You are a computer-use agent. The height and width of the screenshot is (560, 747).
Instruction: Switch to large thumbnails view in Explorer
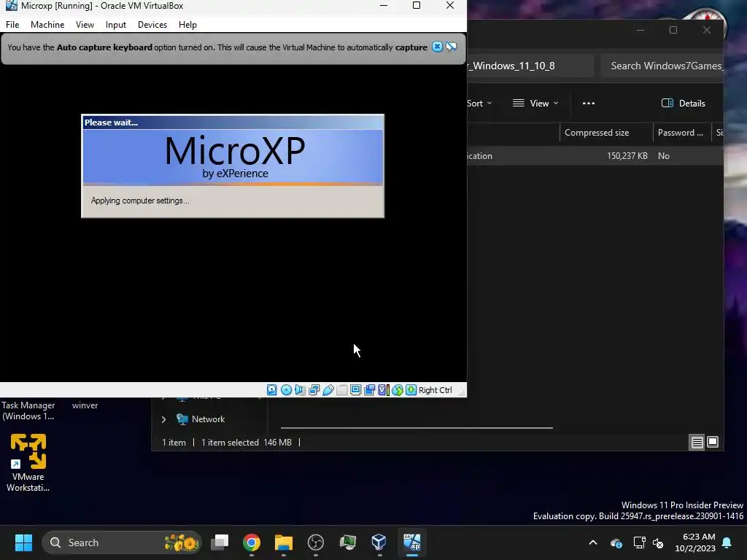tap(713, 443)
